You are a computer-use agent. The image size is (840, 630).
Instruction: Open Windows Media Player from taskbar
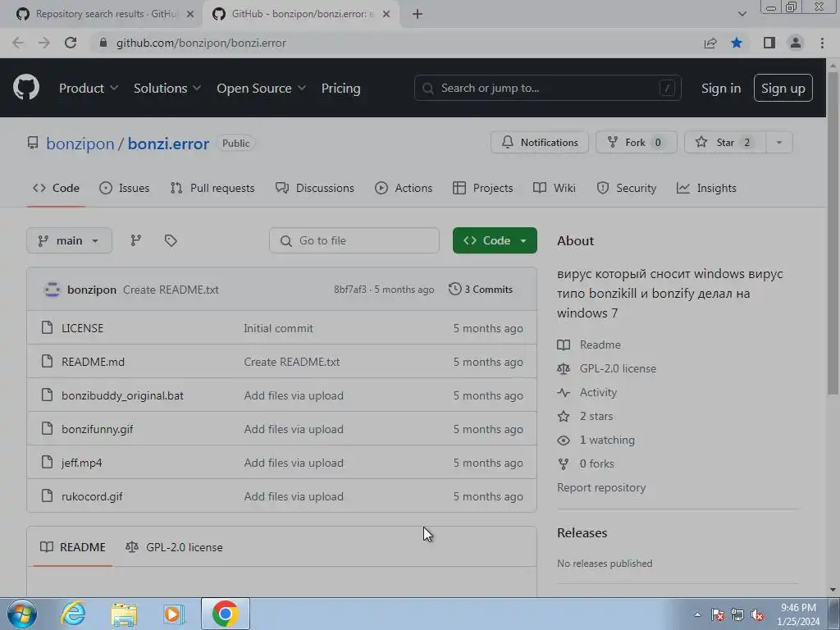174,614
